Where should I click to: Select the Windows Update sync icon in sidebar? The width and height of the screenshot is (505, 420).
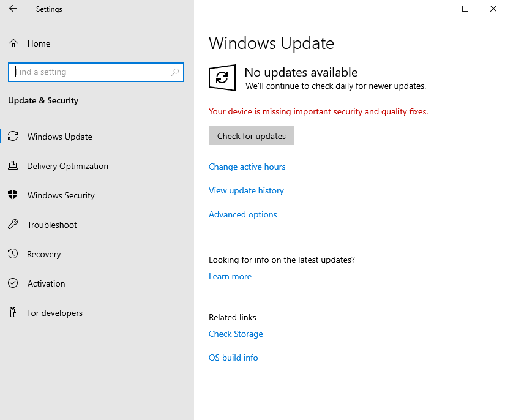tap(13, 136)
